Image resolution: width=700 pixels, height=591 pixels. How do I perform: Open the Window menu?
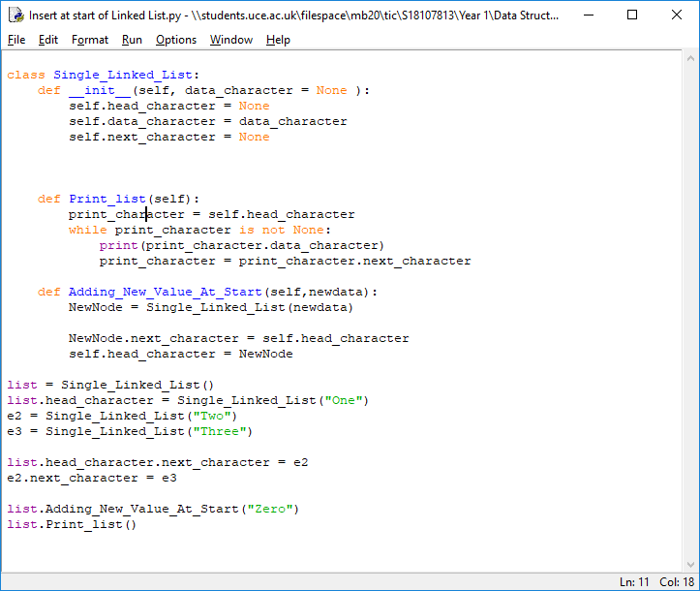(x=231, y=40)
